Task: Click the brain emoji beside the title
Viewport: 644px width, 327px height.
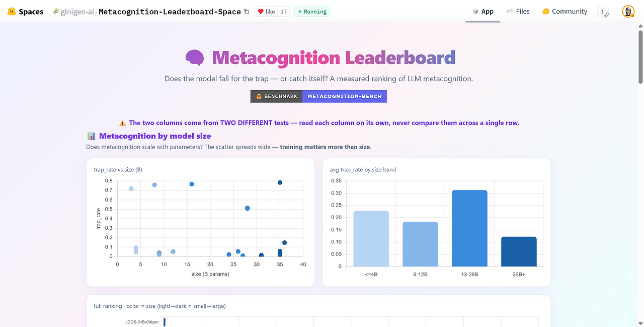Action: [195, 58]
